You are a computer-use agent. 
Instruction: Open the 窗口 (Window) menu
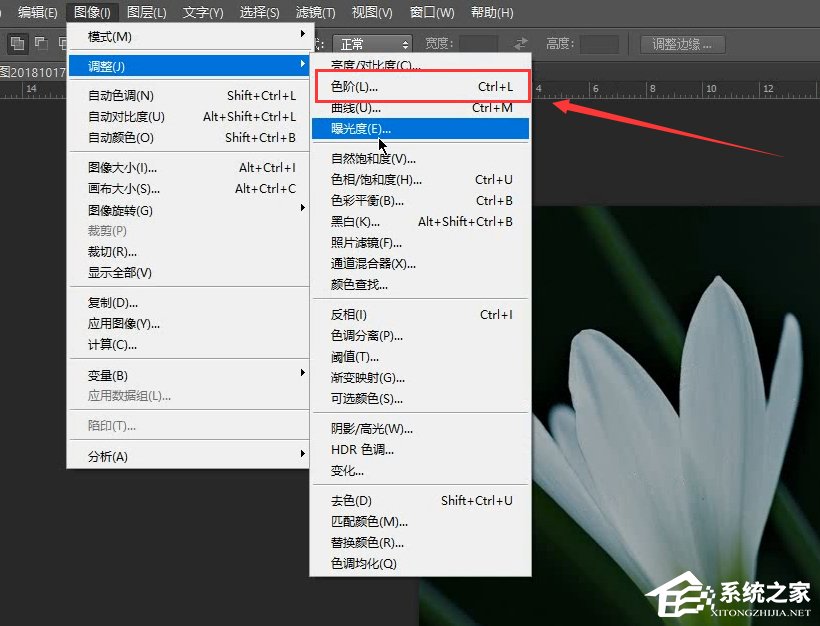tap(430, 12)
